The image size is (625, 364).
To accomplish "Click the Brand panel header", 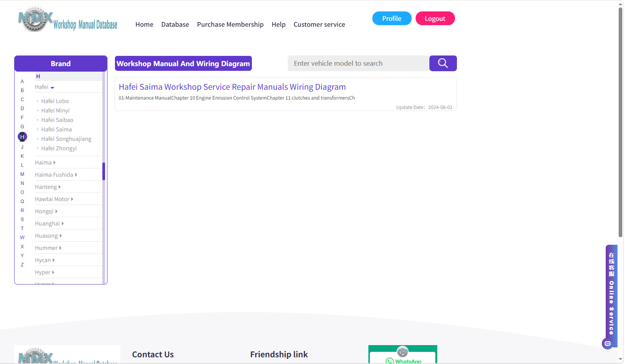I will 61,63.
